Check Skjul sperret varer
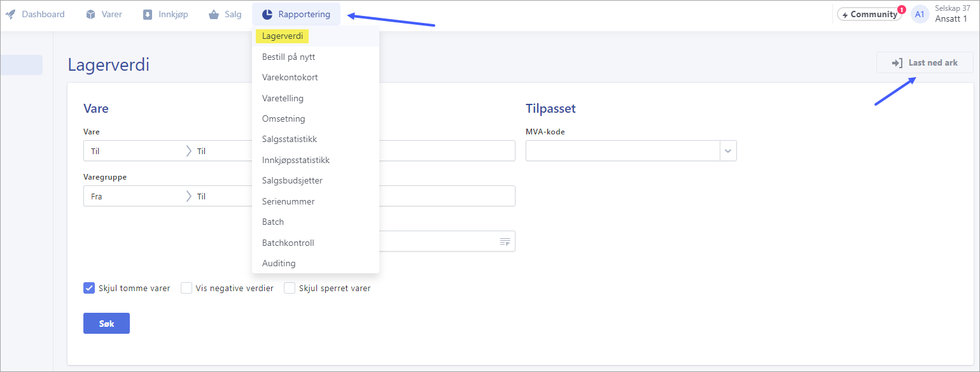 point(290,288)
